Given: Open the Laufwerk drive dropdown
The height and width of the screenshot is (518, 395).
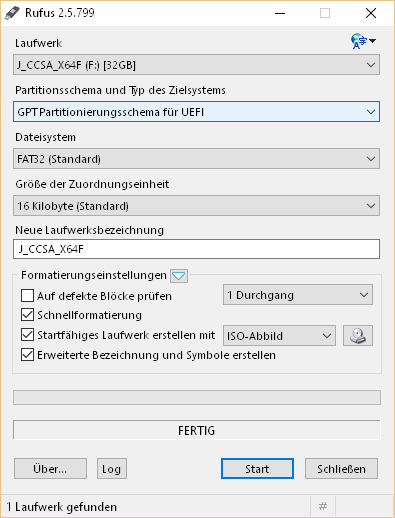Looking at the screenshot, I should [x=196, y=65].
